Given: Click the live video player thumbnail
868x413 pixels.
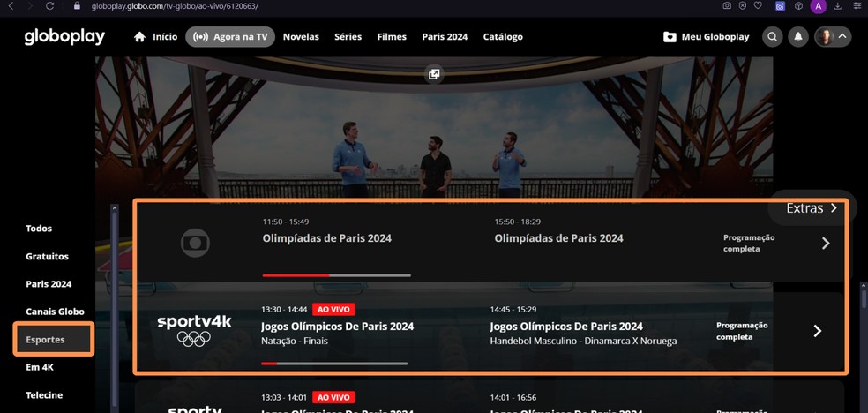Looking at the screenshot, I should [x=434, y=127].
